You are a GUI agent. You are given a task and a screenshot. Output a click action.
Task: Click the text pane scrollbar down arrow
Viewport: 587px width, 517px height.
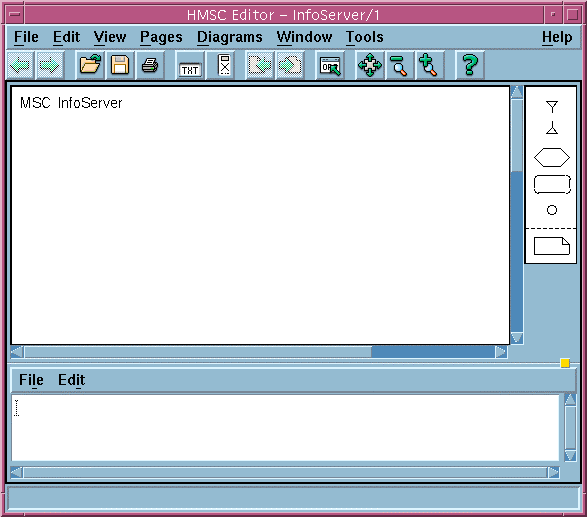[570, 455]
